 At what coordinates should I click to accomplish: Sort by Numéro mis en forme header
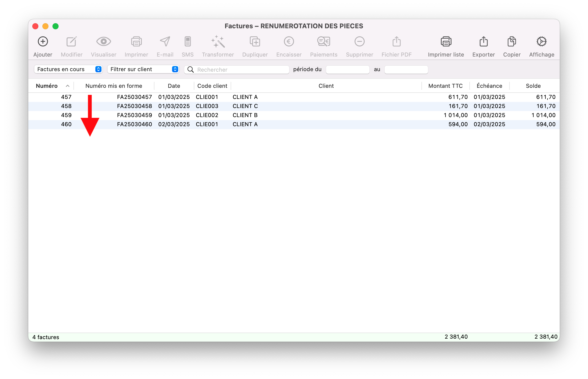(x=114, y=86)
